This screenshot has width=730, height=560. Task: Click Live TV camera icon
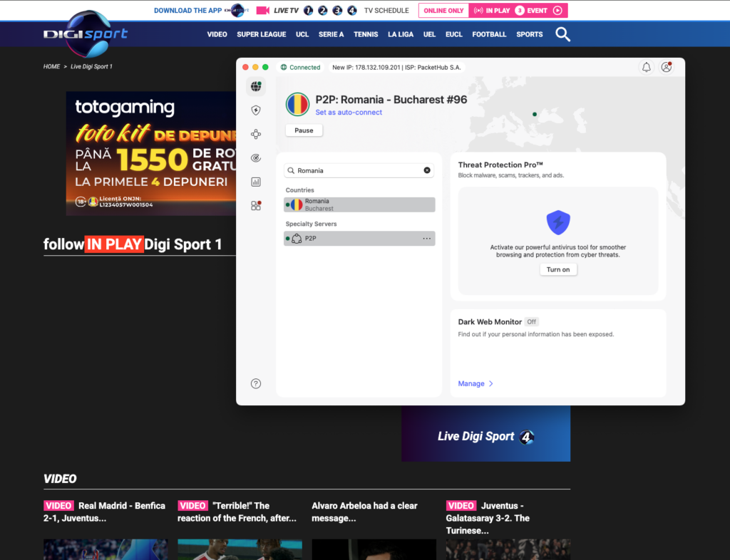pos(262,10)
